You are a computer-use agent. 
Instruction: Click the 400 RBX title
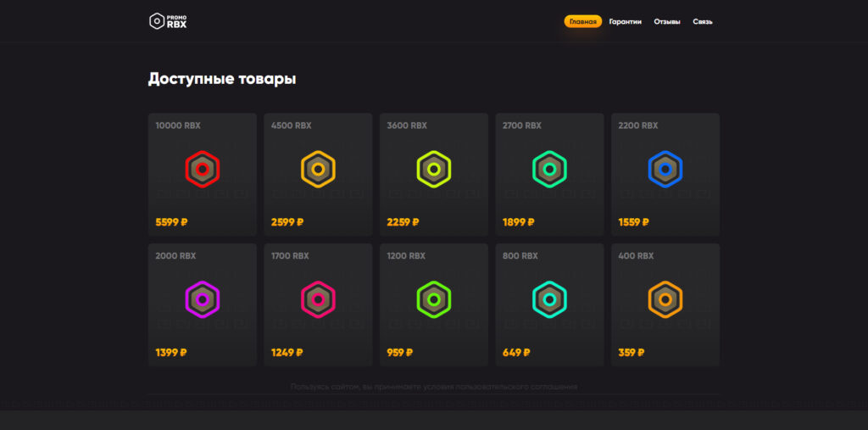click(636, 256)
